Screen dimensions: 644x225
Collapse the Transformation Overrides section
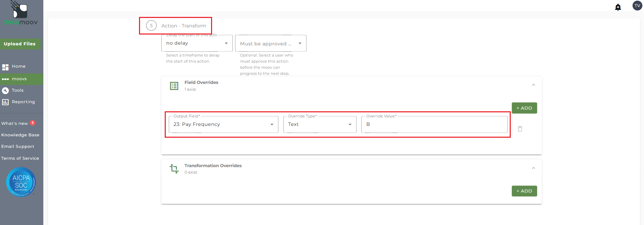coord(533,168)
